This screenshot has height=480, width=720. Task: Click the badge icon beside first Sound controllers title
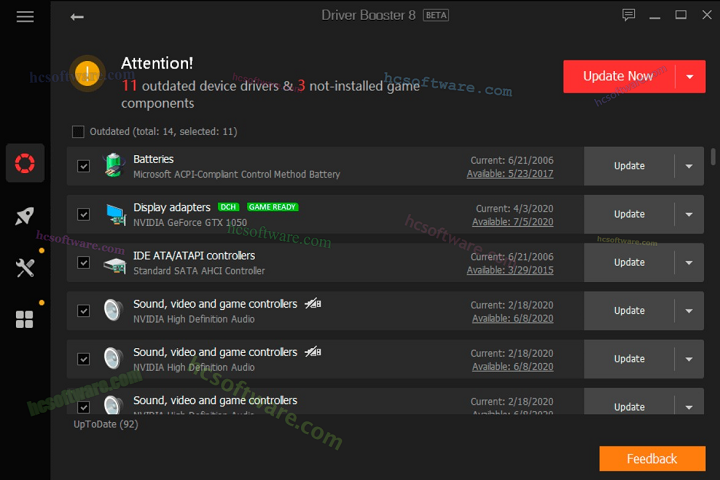point(313,304)
